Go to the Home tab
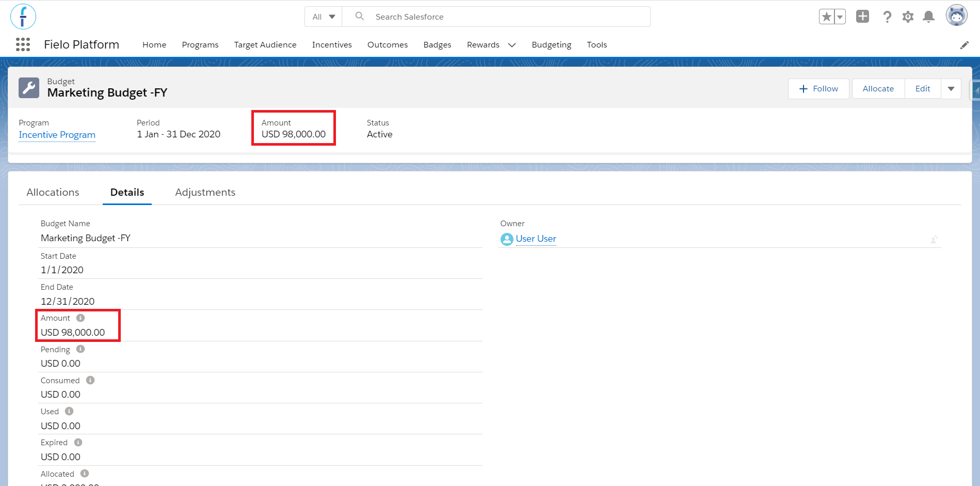 pyautogui.click(x=154, y=45)
